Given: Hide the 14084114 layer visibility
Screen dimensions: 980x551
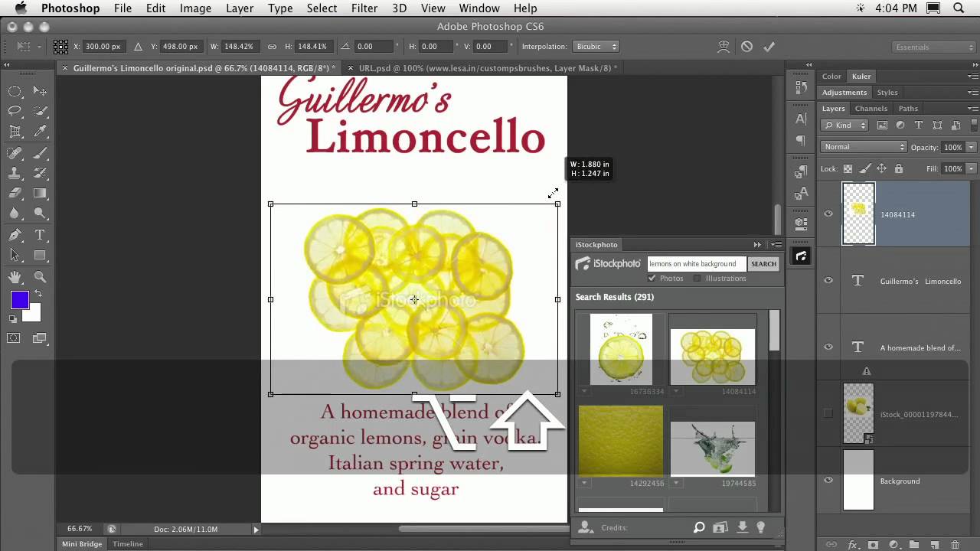Looking at the screenshot, I should (828, 214).
